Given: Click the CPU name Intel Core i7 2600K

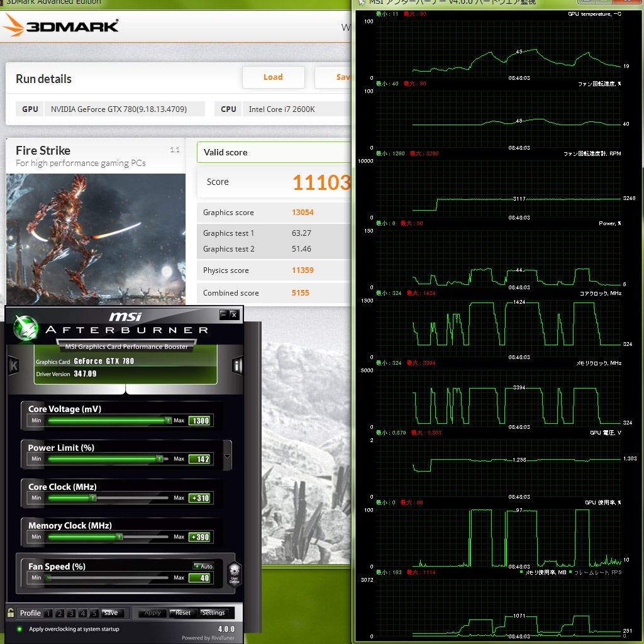Looking at the screenshot, I should click(x=282, y=109).
